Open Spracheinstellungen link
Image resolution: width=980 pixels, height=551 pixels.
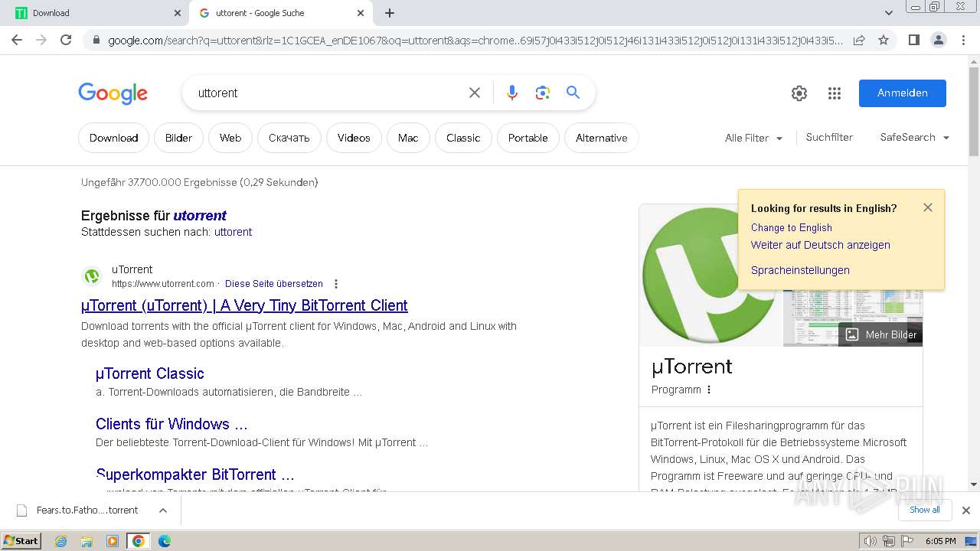pos(800,270)
